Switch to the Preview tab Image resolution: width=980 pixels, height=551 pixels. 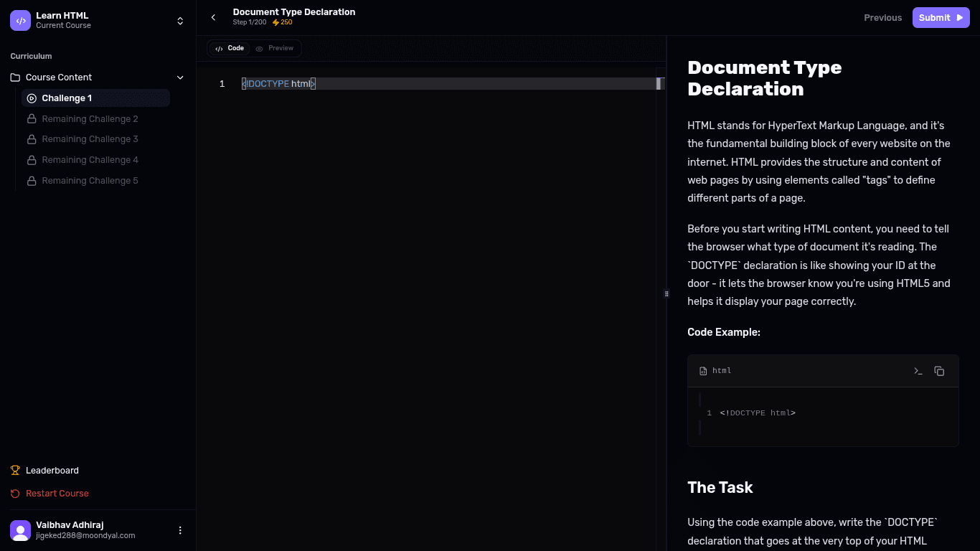coord(275,49)
